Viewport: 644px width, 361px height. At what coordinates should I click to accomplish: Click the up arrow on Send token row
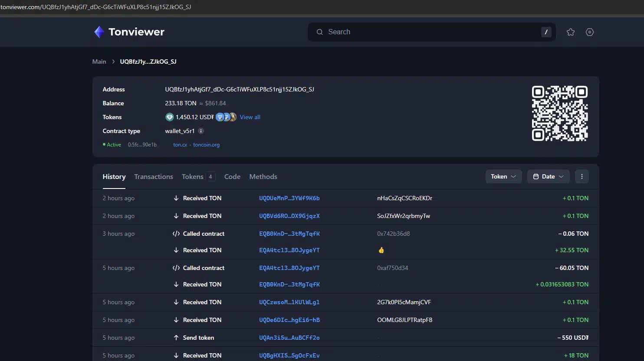(176, 338)
